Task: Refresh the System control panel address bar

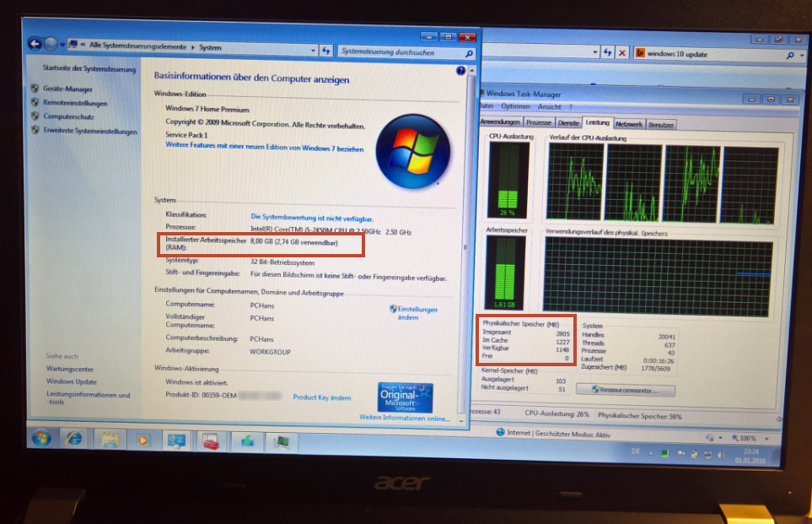Action: [x=325, y=51]
